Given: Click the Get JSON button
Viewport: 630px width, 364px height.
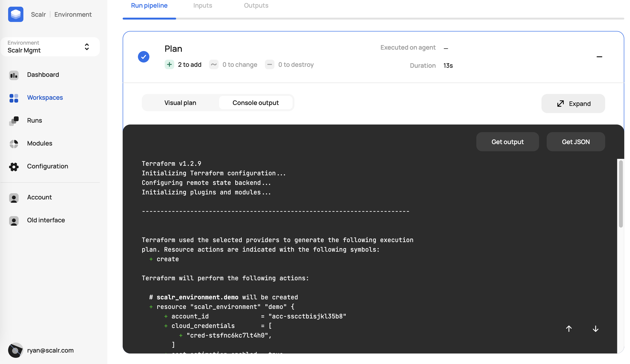Looking at the screenshot, I should click(x=576, y=142).
